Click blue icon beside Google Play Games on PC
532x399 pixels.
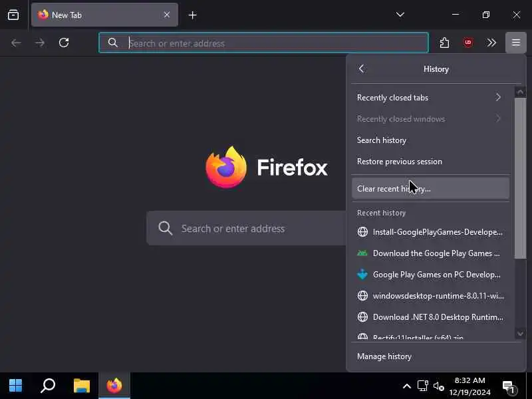click(x=362, y=275)
